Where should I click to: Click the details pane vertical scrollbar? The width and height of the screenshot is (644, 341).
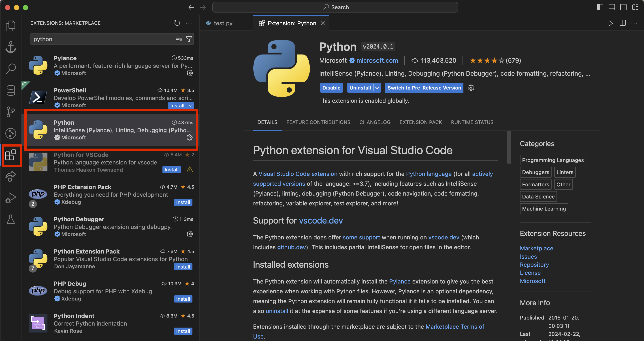(509, 147)
